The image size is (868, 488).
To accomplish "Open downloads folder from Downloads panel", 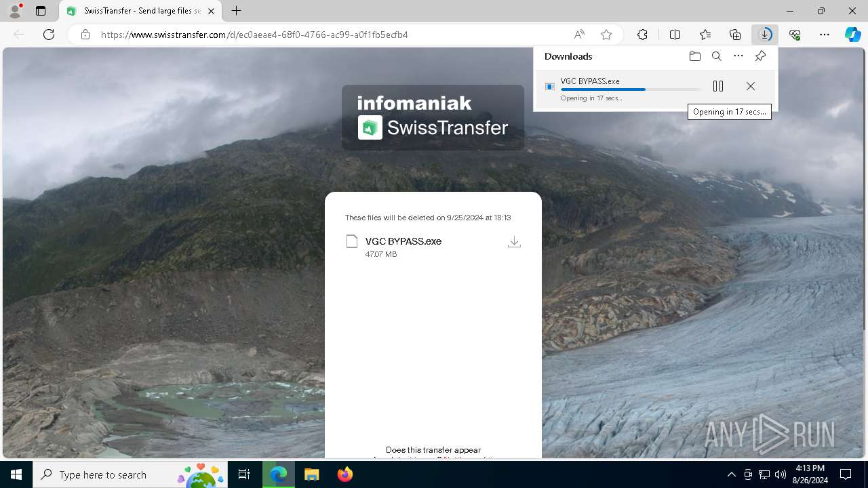I will [x=694, y=56].
